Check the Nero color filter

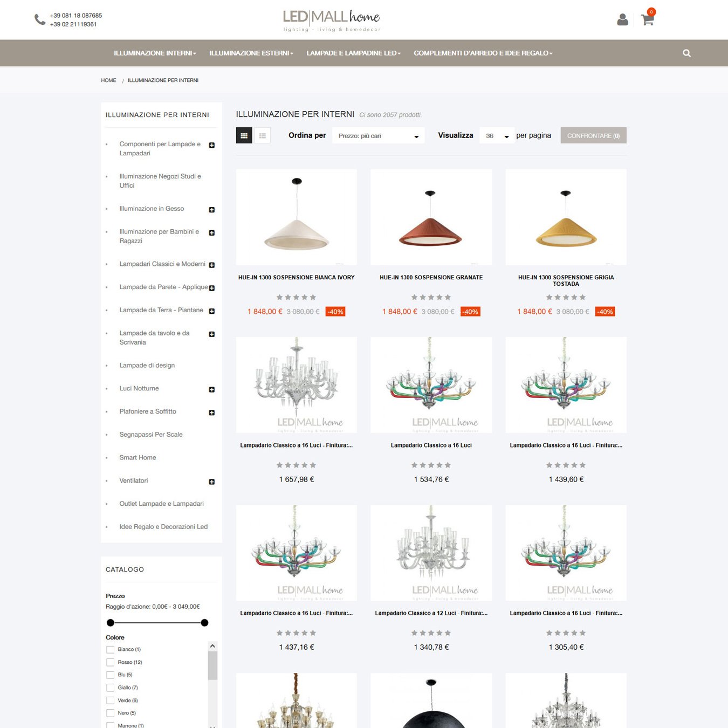coord(111,713)
